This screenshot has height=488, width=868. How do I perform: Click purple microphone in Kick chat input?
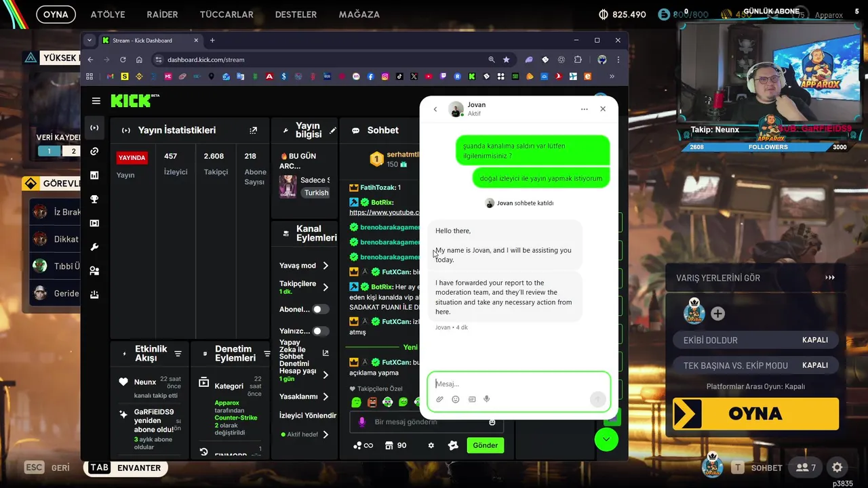click(361, 422)
